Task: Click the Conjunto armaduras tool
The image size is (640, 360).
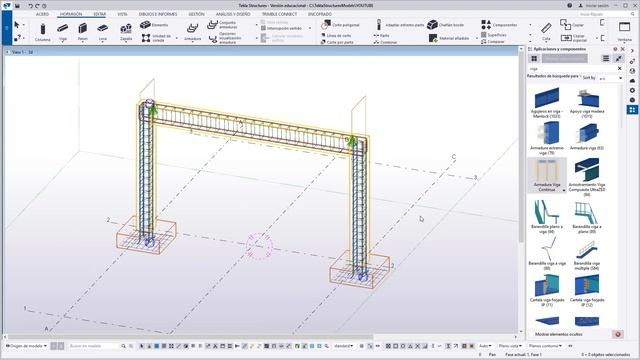Action: coord(223,25)
